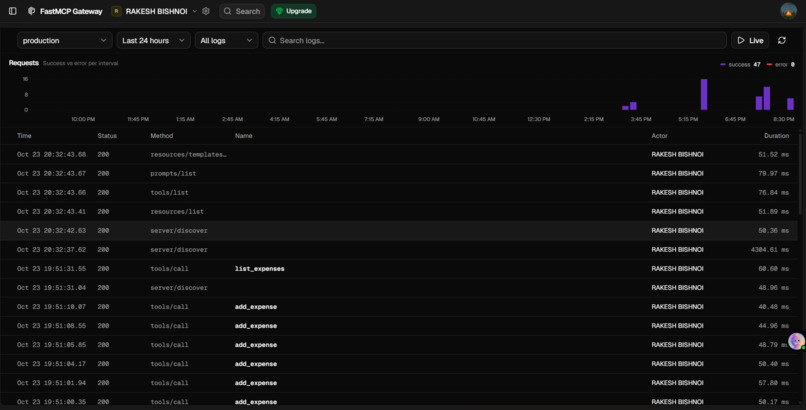Viewport: 806px width, 410px height.
Task: Click the top Search button
Action: point(242,11)
